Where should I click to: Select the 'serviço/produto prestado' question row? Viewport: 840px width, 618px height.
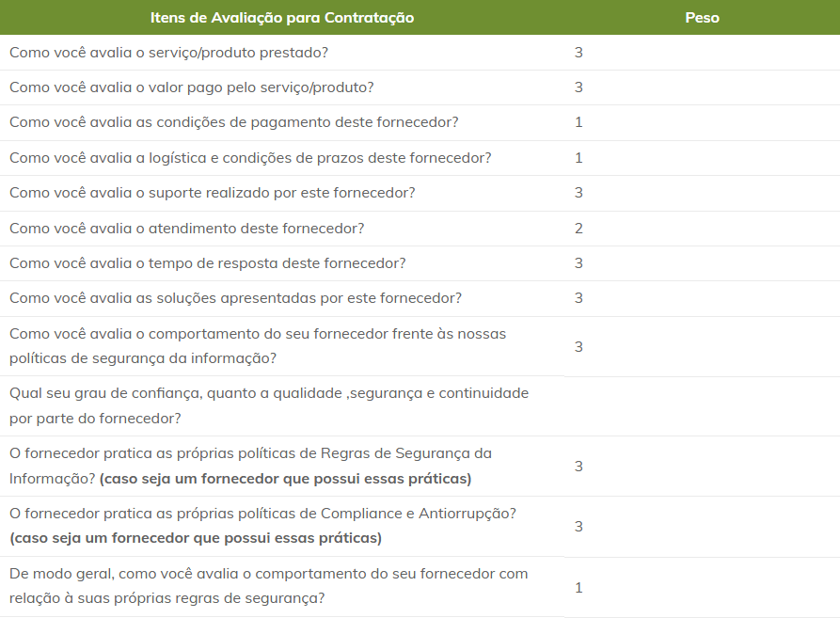[169, 53]
